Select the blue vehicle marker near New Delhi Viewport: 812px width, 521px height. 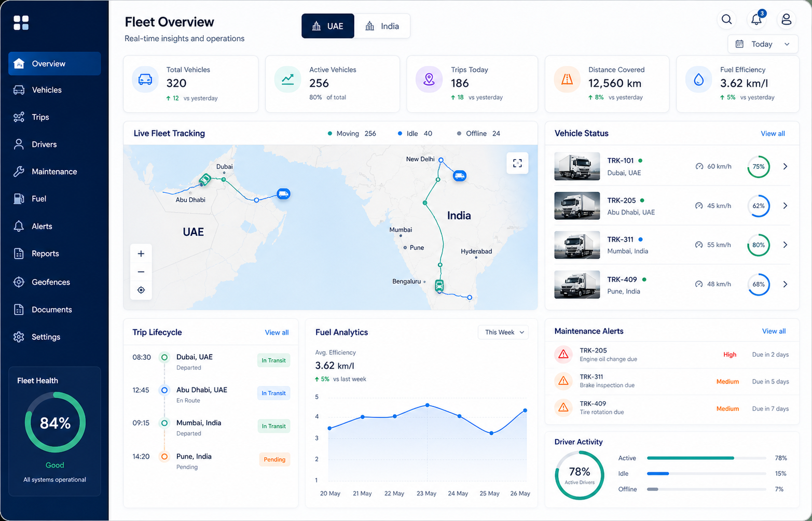460,176
